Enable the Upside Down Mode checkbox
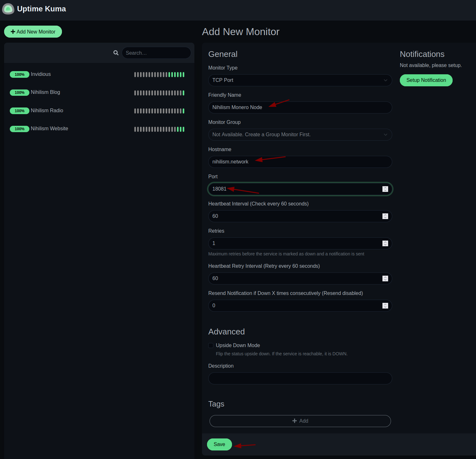Screen dimensions: 476x459 pos(211,346)
